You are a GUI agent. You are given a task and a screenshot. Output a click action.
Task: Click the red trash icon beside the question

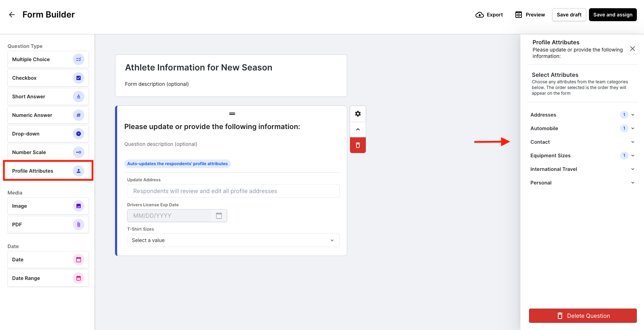(358, 145)
